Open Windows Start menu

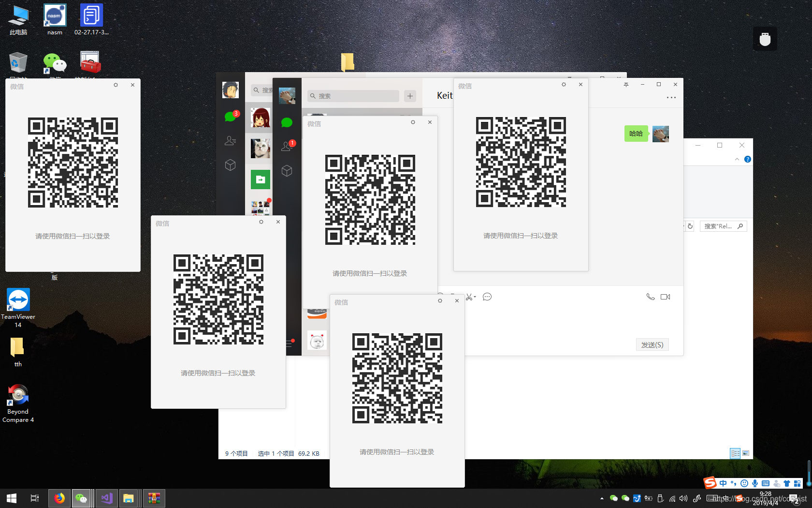coord(12,498)
